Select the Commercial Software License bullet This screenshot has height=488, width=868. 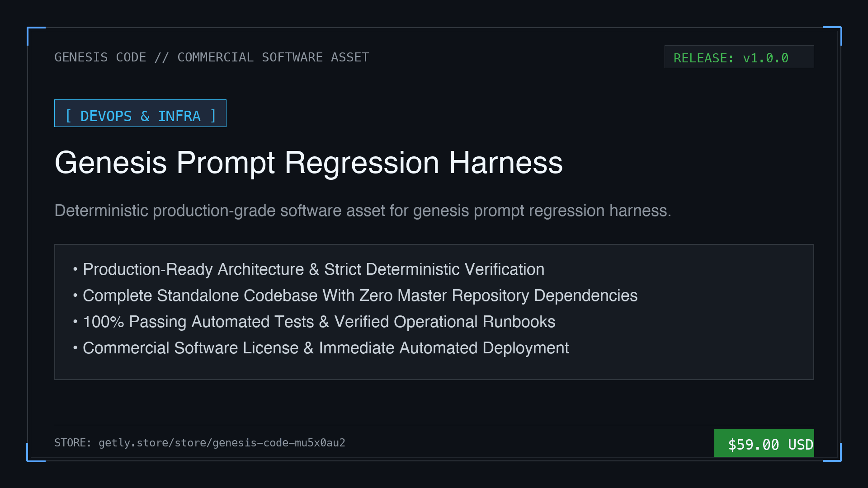(321, 348)
